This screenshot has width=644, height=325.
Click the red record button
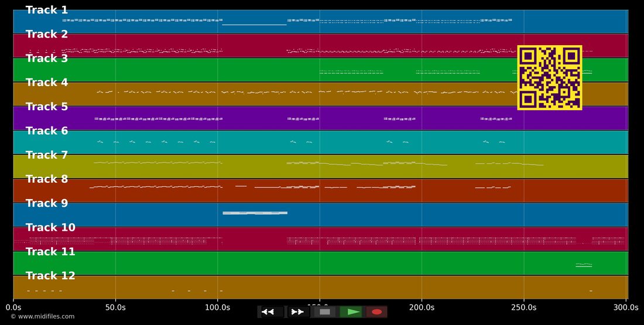376,312
